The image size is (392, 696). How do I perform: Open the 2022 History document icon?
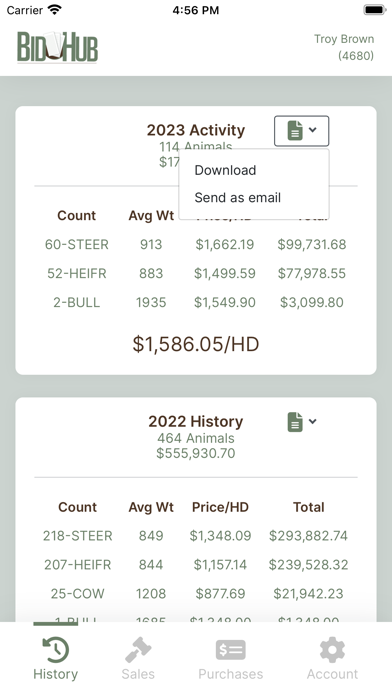pyautogui.click(x=295, y=422)
